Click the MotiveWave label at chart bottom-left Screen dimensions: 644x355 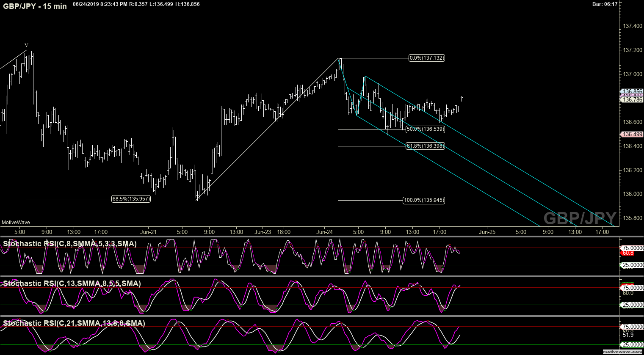tap(16, 223)
